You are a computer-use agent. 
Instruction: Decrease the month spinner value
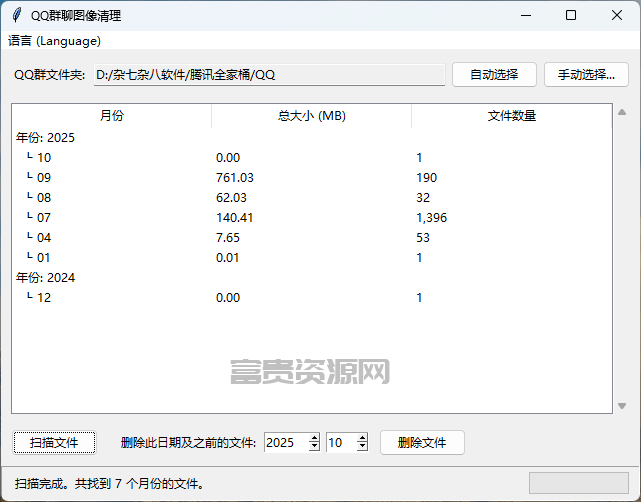pos(362,447)
